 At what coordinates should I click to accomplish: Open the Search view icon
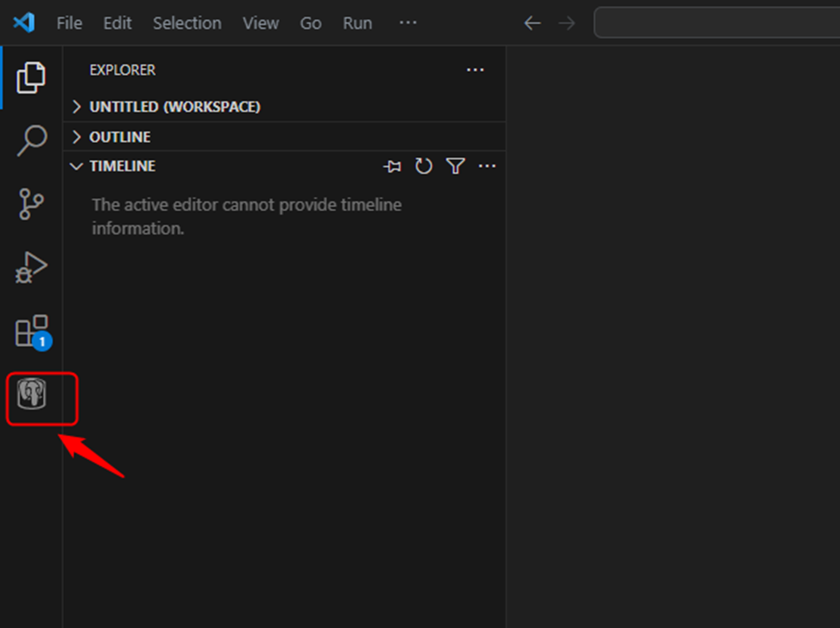[32, 140]
